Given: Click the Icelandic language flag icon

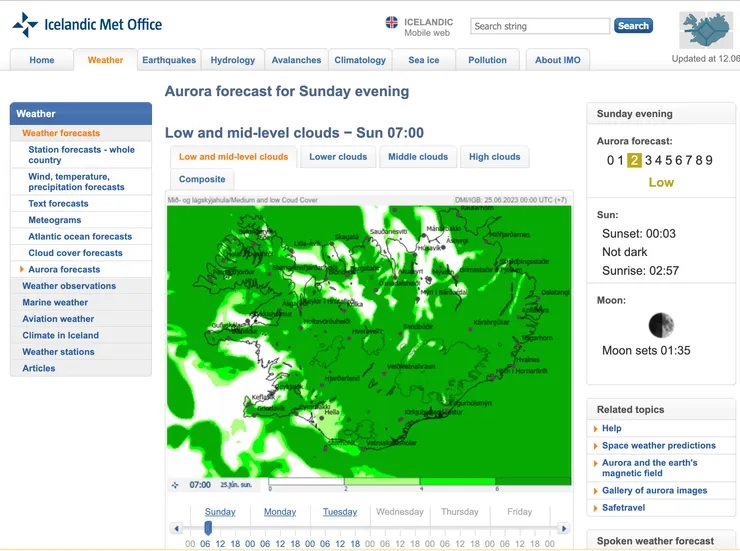Looking at the screenshot, I should [392, 22].
